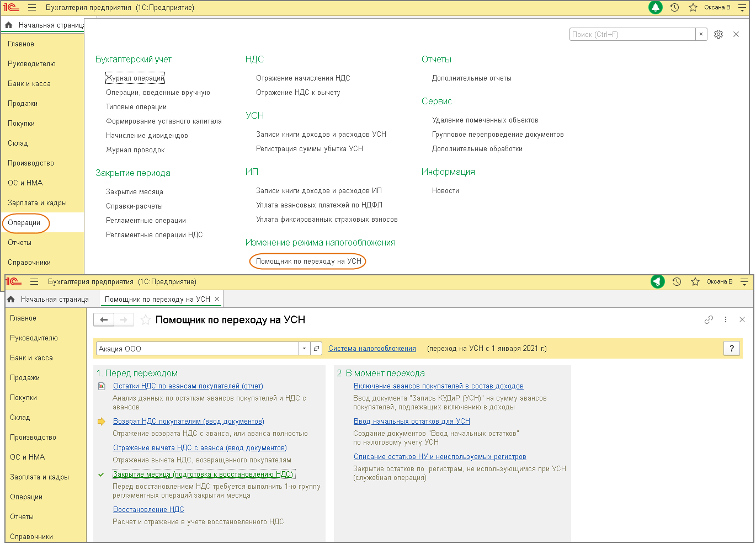Open Записи книги доходов и расходов УСН
Screen dimensions: 756x544
click(x=321, y=135)
